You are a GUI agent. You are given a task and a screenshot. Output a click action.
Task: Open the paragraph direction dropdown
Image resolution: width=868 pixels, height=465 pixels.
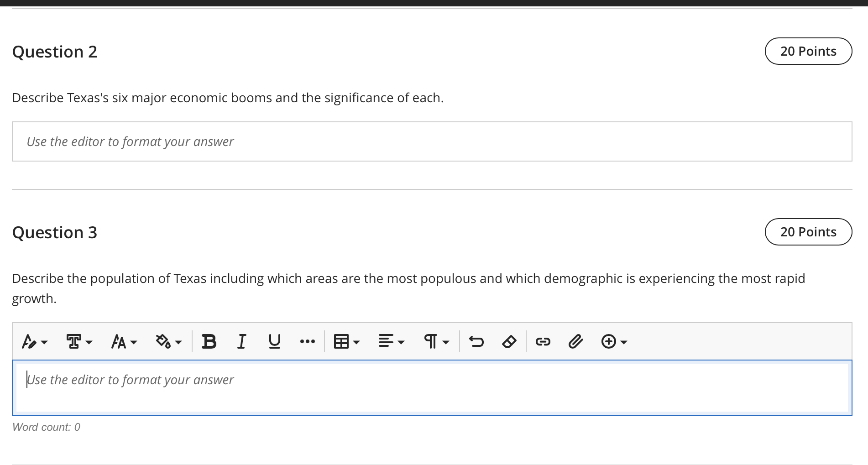(436, 341)
